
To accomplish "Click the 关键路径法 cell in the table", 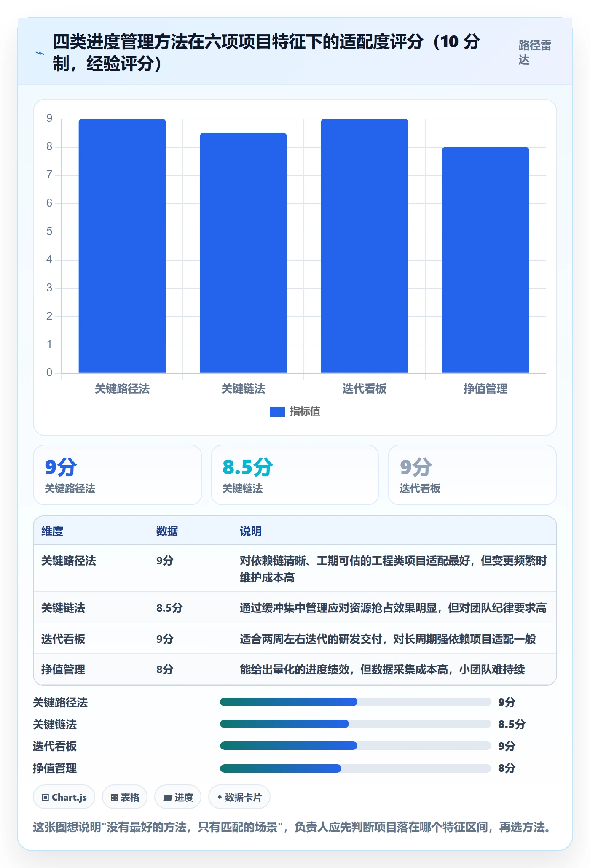I will pyautogui.click(x=69, y=561).
